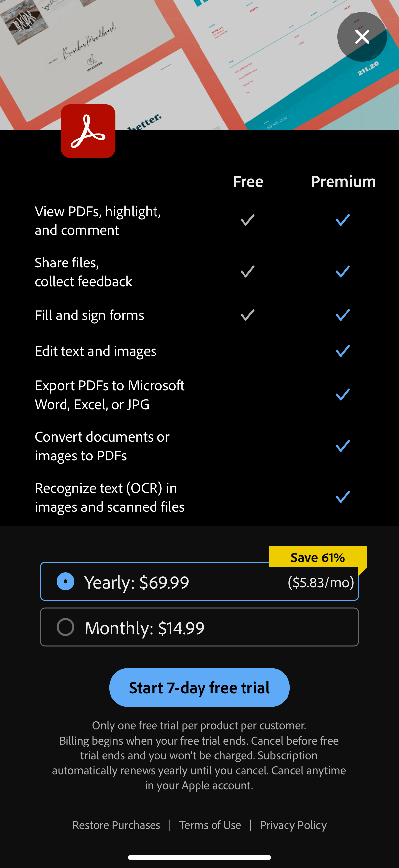Click the Free column header
399x868 pixels.
pyautogui.click(x=248, y=181)
